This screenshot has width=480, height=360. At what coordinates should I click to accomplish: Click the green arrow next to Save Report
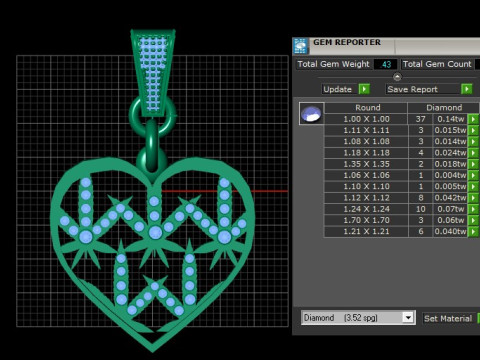tap(467, 89)
